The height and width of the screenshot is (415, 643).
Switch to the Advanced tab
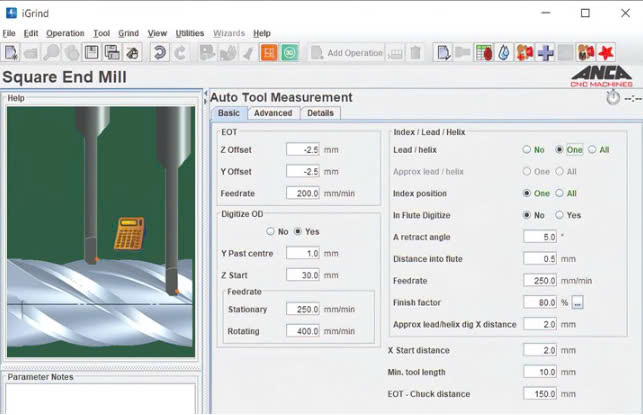tap(272, 113)
